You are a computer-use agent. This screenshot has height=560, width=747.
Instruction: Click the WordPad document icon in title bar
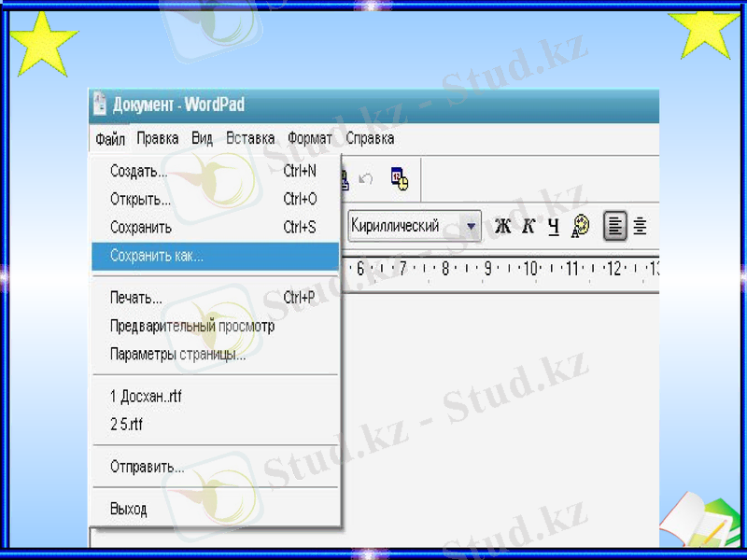tap(99, 105)
